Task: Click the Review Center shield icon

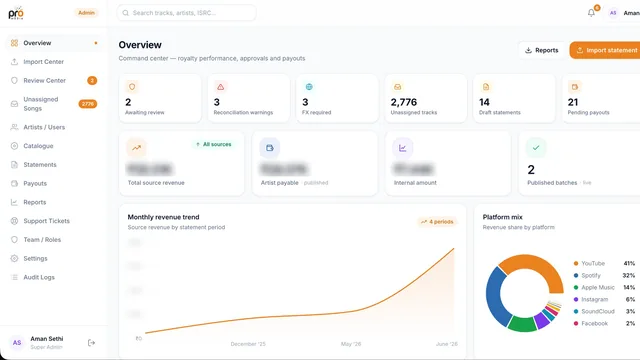Action: (14, 80)
